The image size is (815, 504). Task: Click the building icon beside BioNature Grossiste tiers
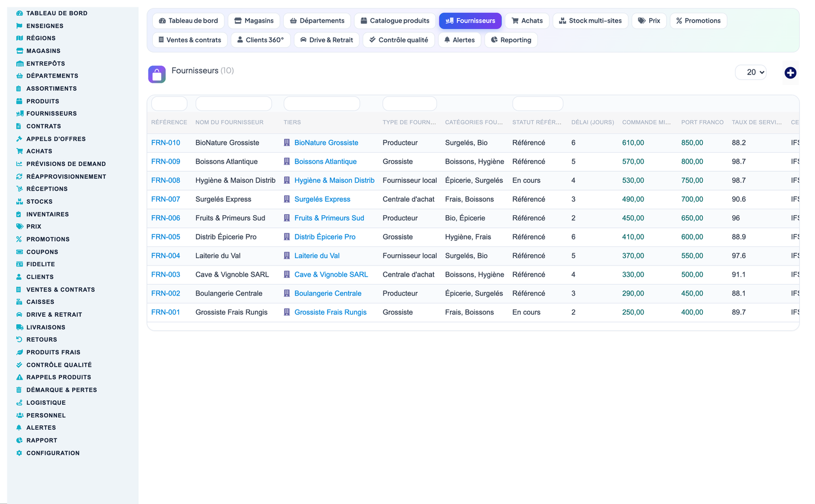point(287,143)
